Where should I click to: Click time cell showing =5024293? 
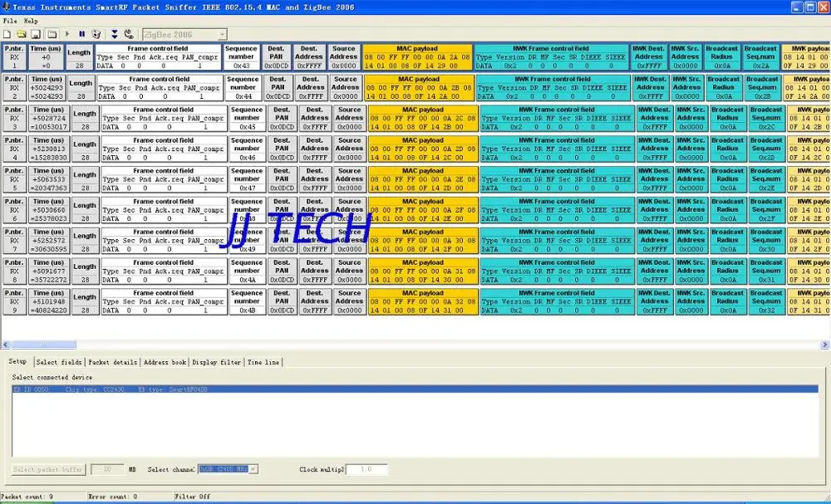[47, 88]
